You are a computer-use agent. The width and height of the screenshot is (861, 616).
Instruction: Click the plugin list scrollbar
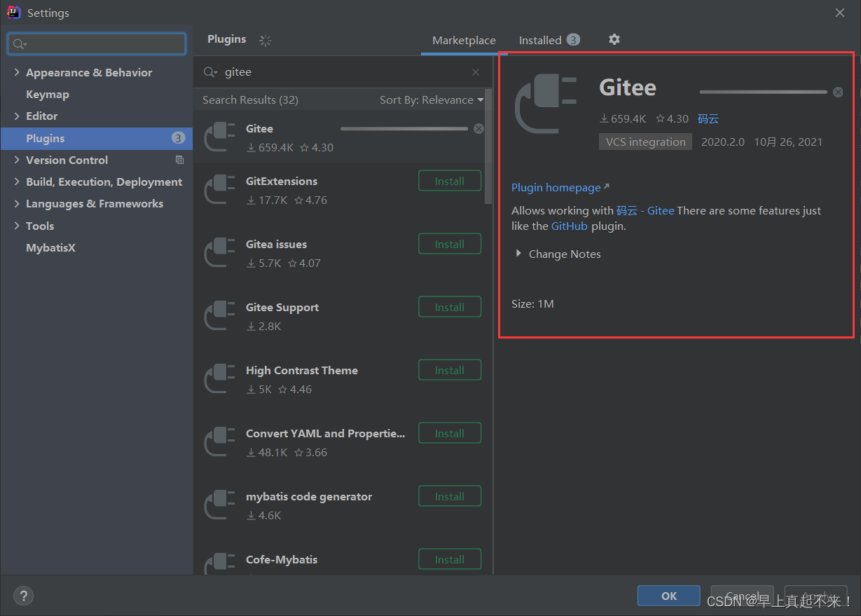pos(488,147)
